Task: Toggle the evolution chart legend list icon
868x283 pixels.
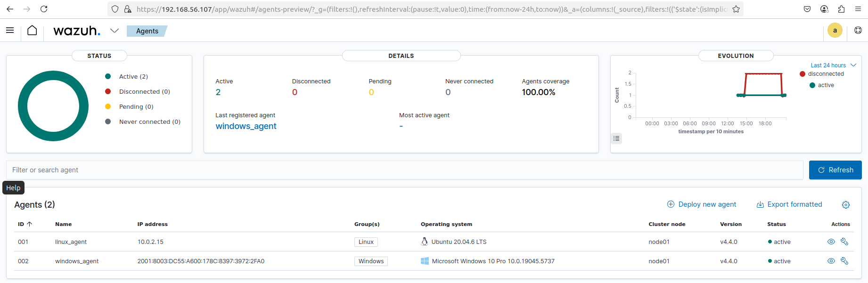Action: click(x=616, y=138)
